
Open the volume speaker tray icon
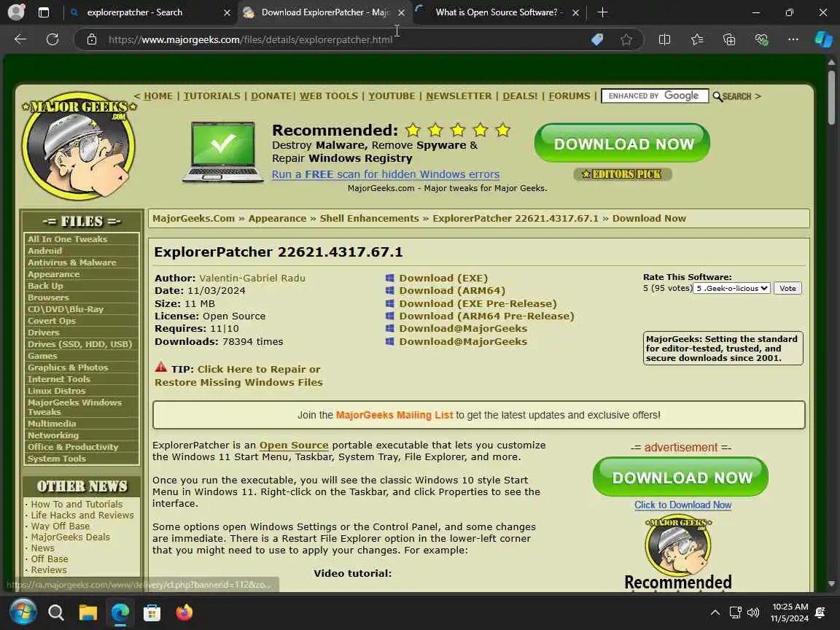click(753, 612)
